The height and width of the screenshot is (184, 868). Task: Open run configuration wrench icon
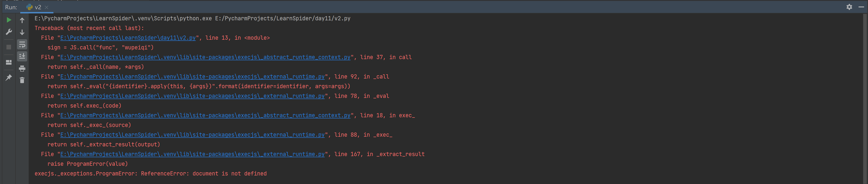tap(9, 32)
